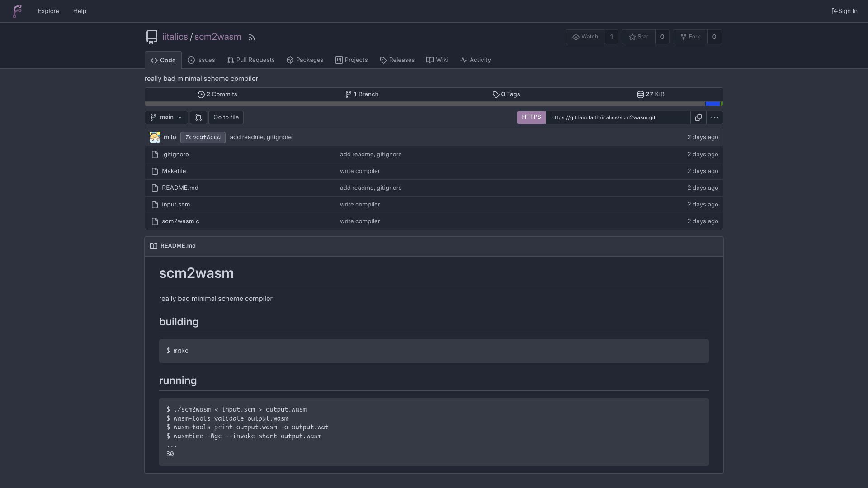Open the .gitignore file

[x=175, y=155]
